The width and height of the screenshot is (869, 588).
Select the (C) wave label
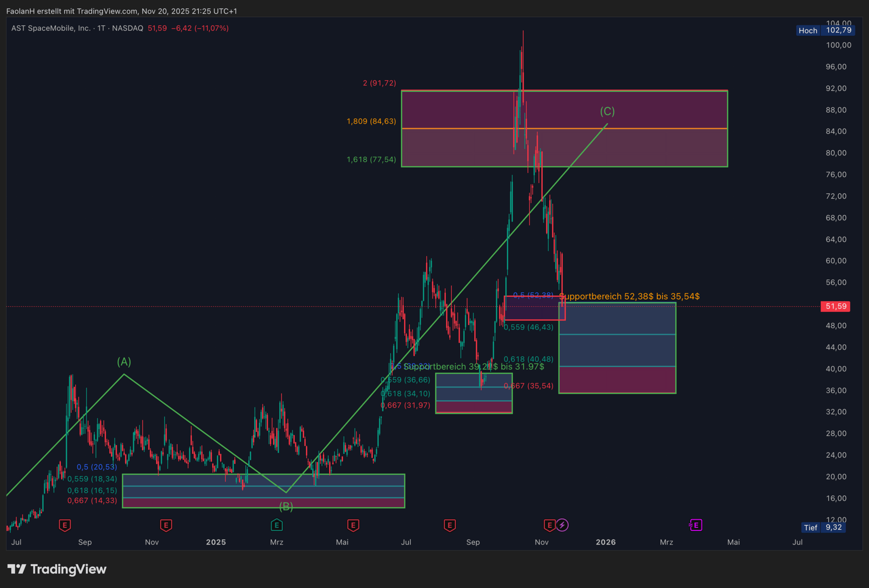click(x=607, y=111)
